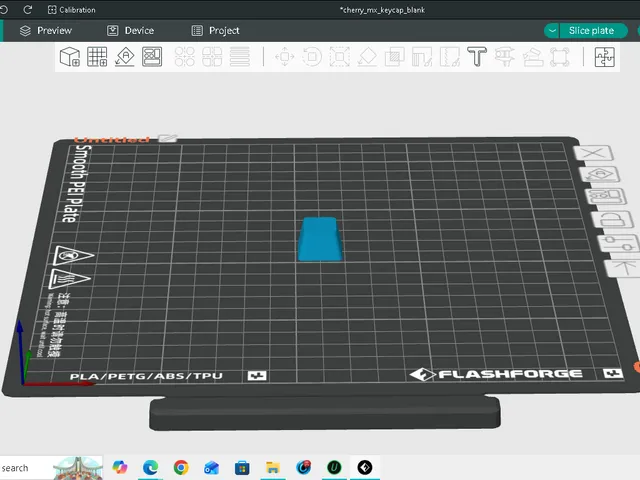Open plate settings sliders icon
Image resolution: width=640 pixels, height=480 pixels.
point(619,243)
